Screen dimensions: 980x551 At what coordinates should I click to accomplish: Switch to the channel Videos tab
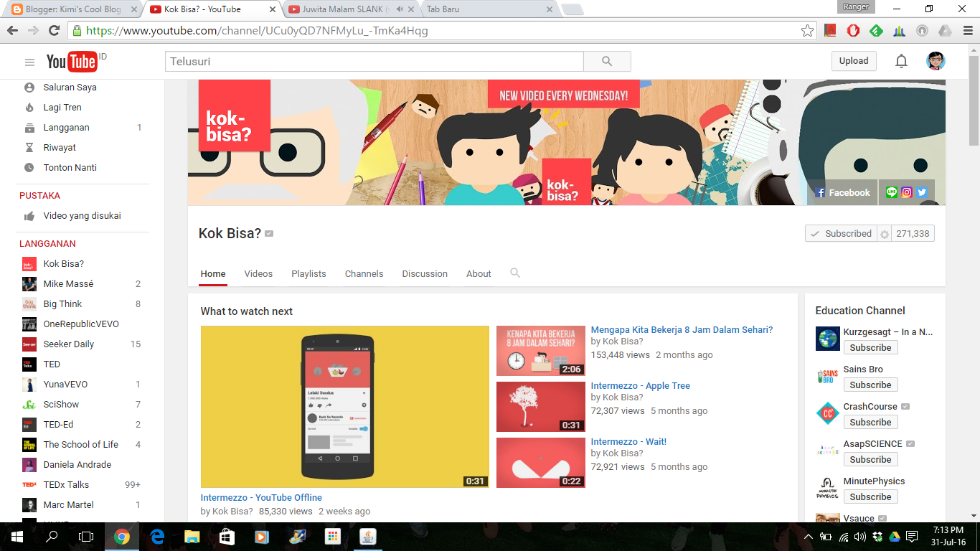click(258, 274)
